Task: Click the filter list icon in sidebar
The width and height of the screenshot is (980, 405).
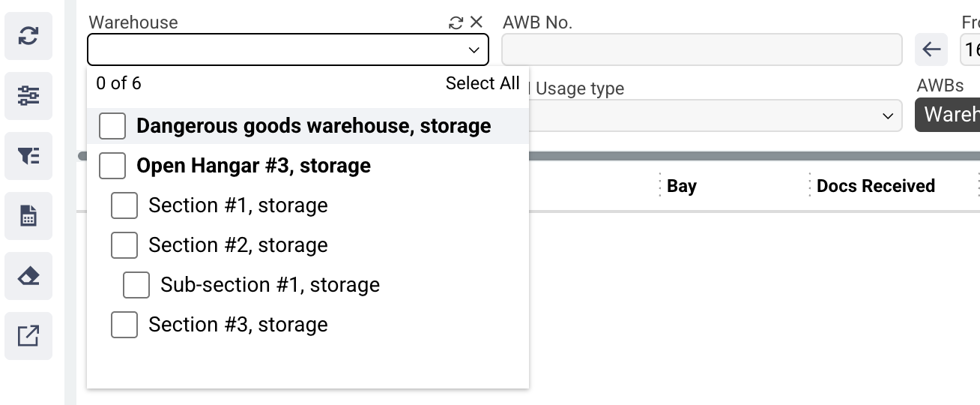Action: (28, 156)
